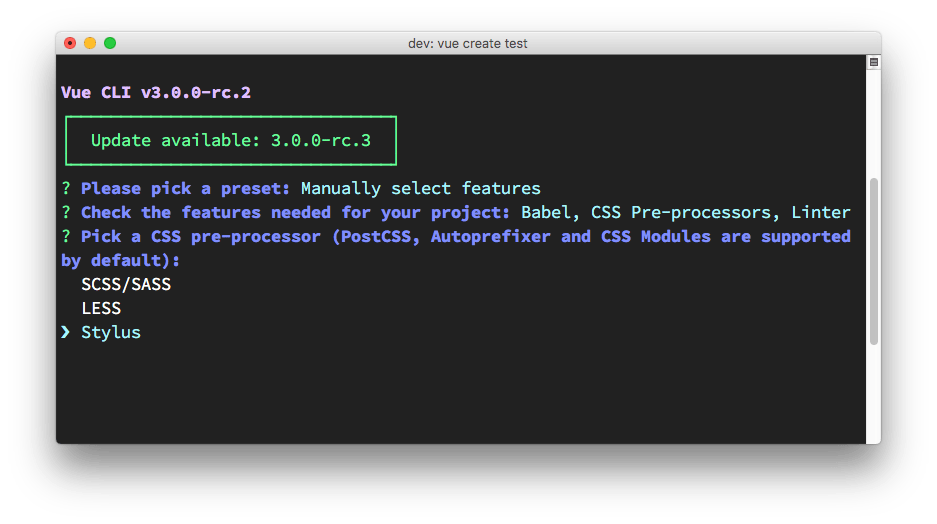Click the "dev: vue create test" window title

click(468, 43)
